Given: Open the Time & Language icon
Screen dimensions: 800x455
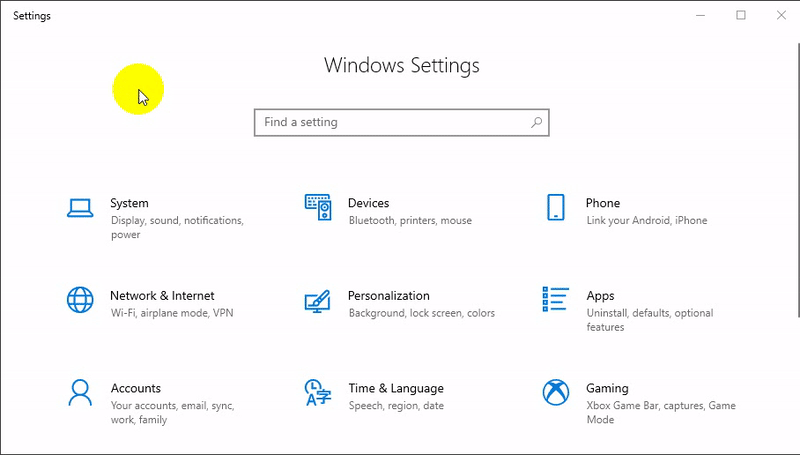Looking at the screenshot, I should point(318,392).
